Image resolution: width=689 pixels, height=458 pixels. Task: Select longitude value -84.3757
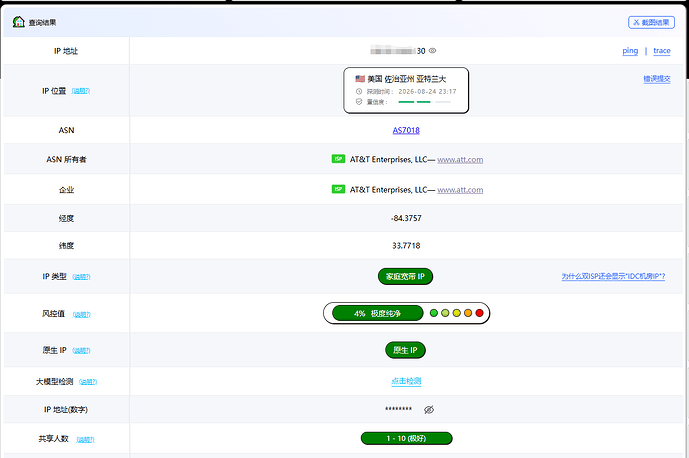(406, 218)
